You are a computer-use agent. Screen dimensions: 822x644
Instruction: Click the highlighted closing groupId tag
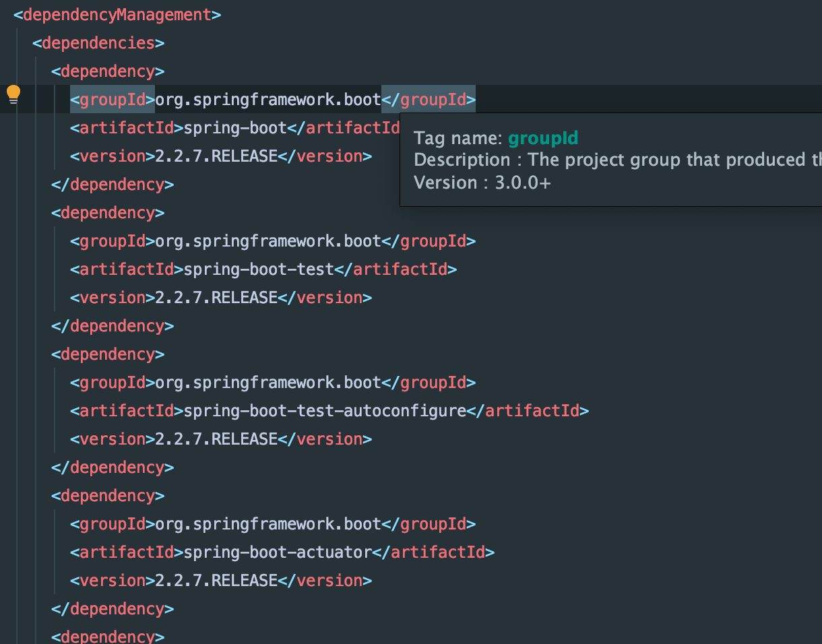tap(429, 100)
